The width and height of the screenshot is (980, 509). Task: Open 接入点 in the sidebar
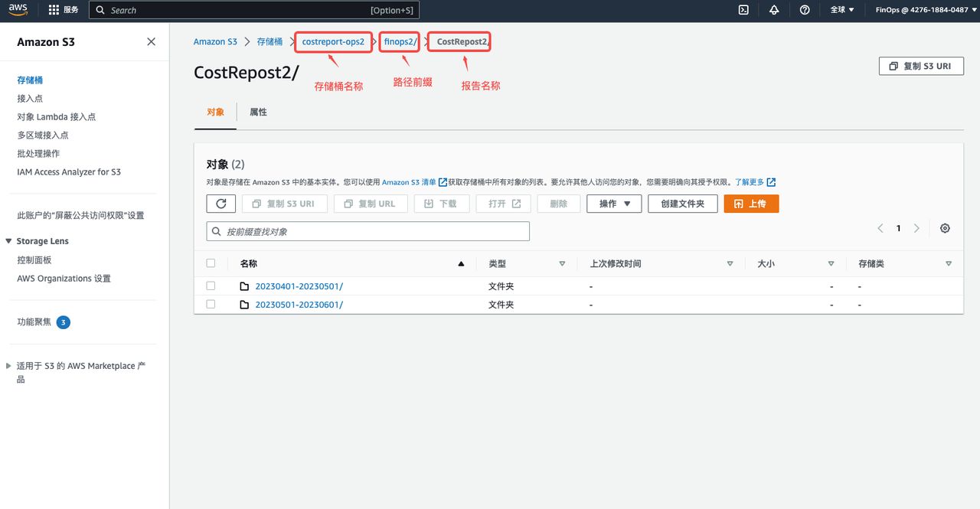coord(30,99)
